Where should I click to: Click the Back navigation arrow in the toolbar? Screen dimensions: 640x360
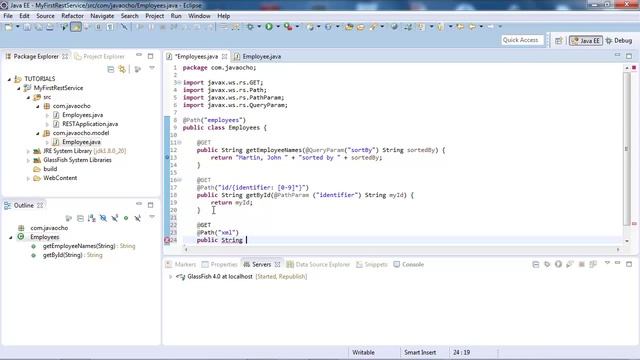click(472, 27)
